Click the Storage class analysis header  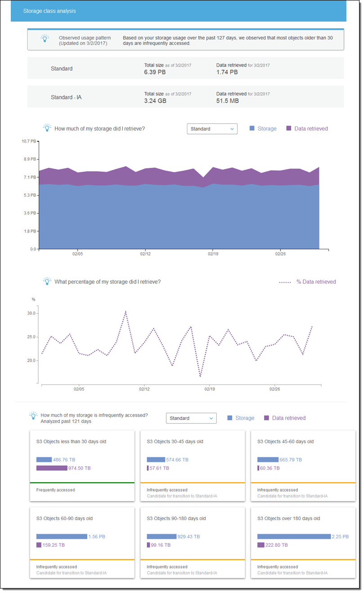(49, 11)
